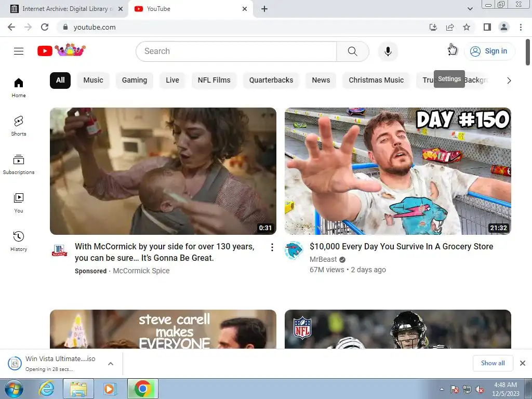Image resolution: width=532 pixels, height=399 pixels.
Task: Open Chrome profile avatar
Action: tap(504, 27)
